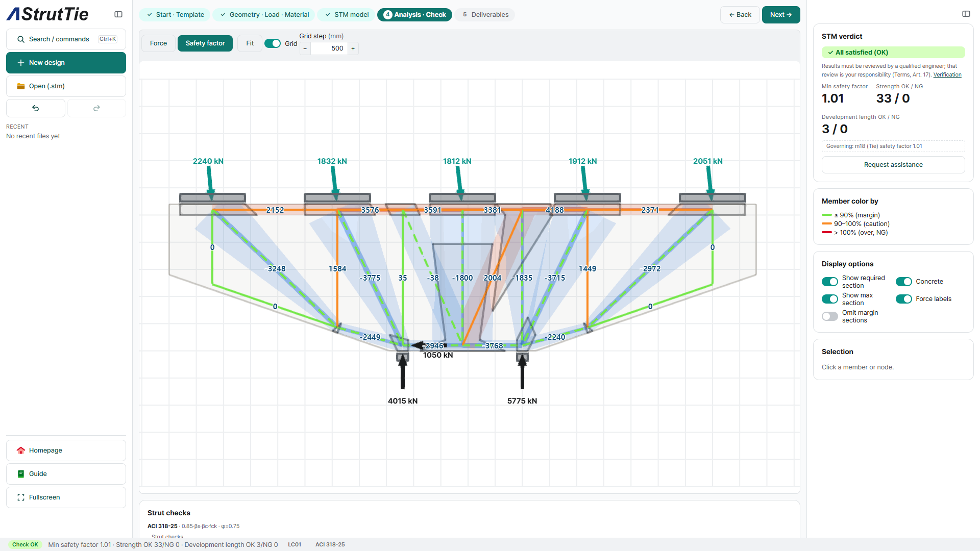
Task: Enable Omit margin sections switch
Action: click(x=830, y=316)
